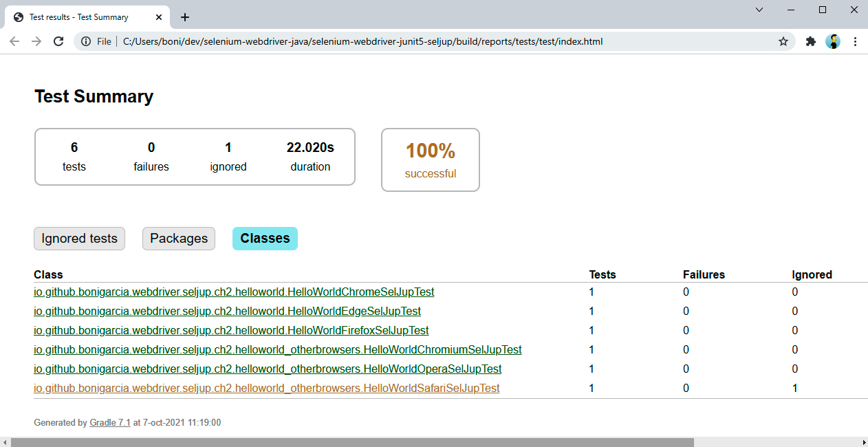This screenshot has width=868, height=447.
Task: Select the Classes tab
Action: [265, 239]
